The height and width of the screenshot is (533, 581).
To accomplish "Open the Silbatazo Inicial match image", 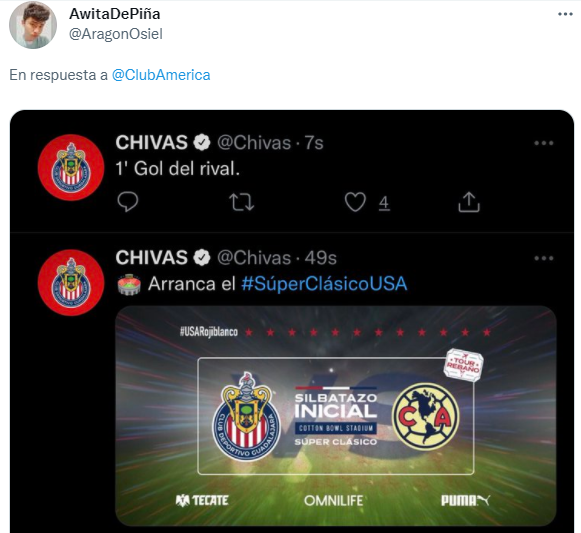I will 336,416.
